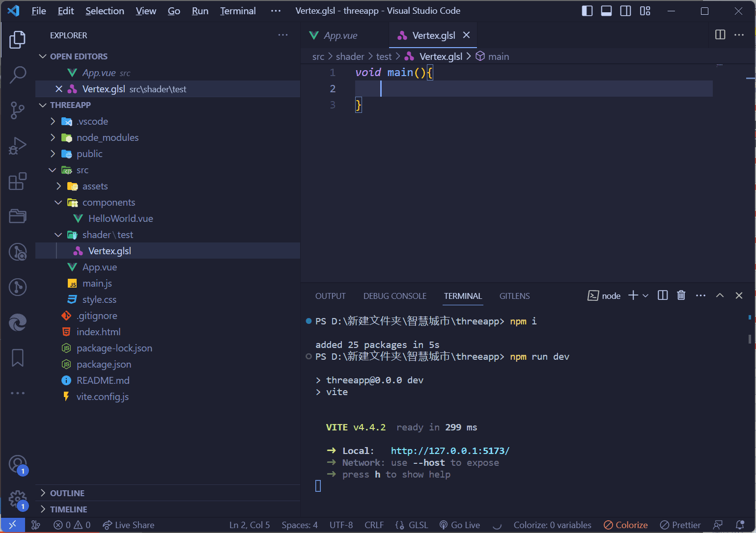Open Source Control view icon
The image size is (756, 533).
18,110
